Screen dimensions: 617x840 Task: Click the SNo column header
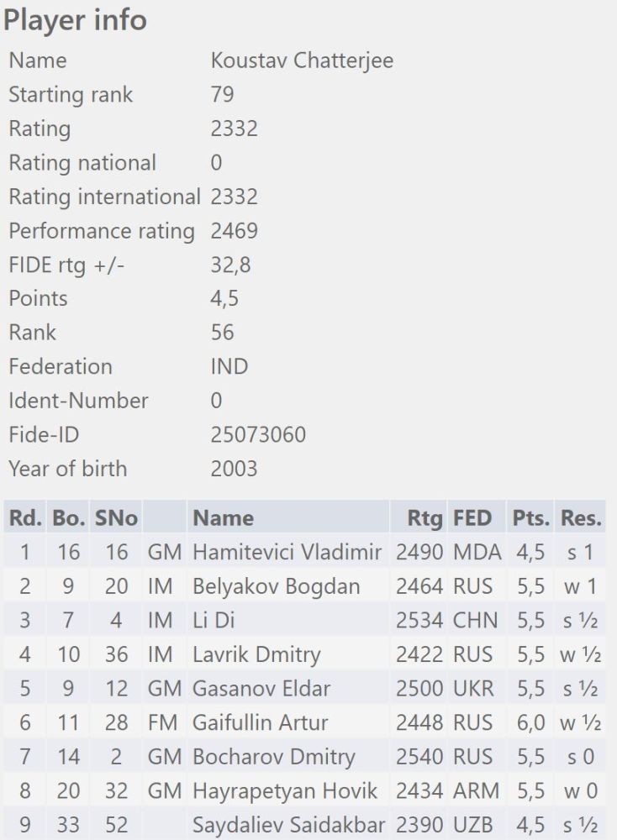(x=116, y=518)
